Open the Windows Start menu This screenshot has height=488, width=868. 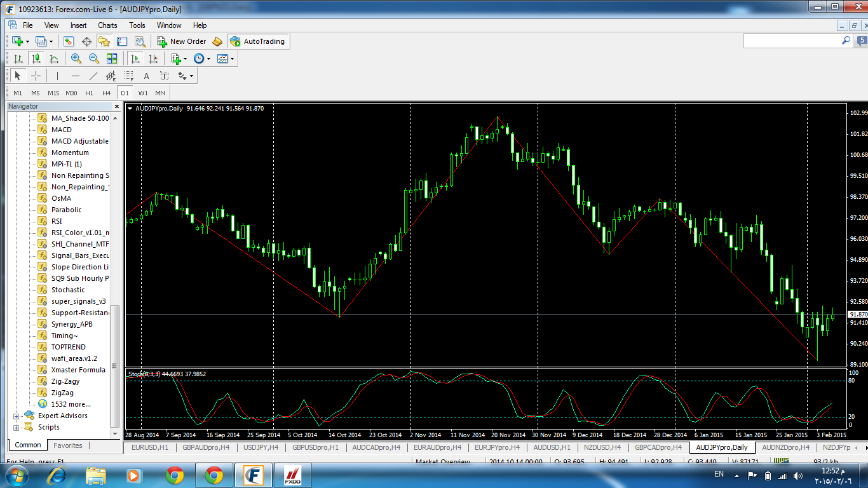(x=17, y=475)
